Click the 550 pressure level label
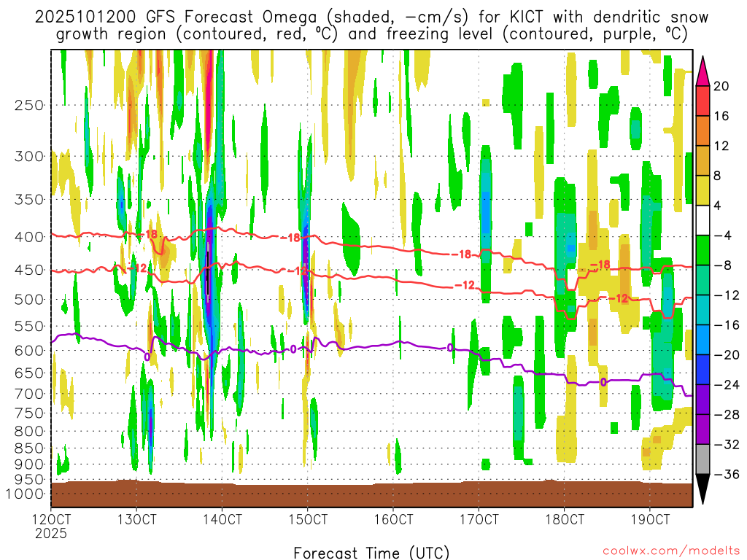This screenshot has height=560, width=747. 29,326
